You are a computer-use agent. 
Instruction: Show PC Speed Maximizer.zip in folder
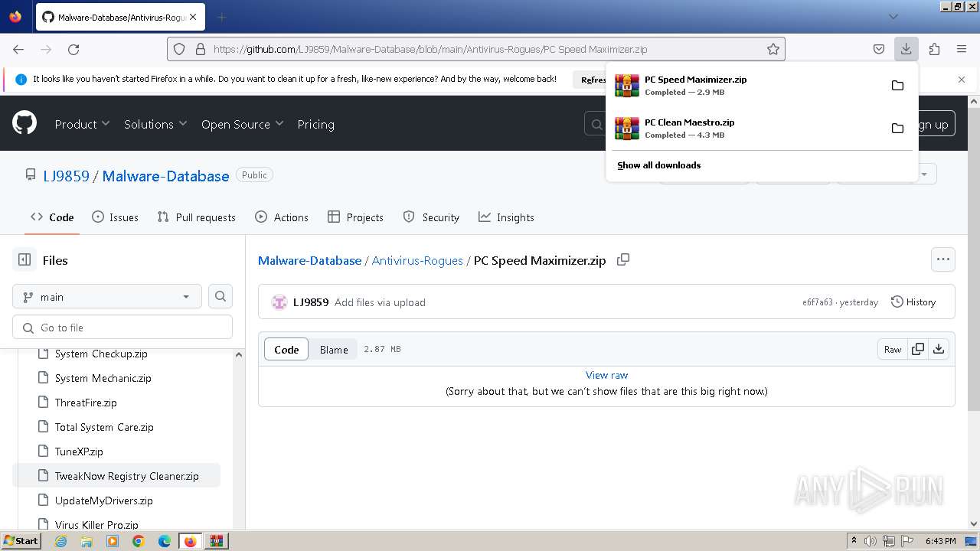click(897, 85)
